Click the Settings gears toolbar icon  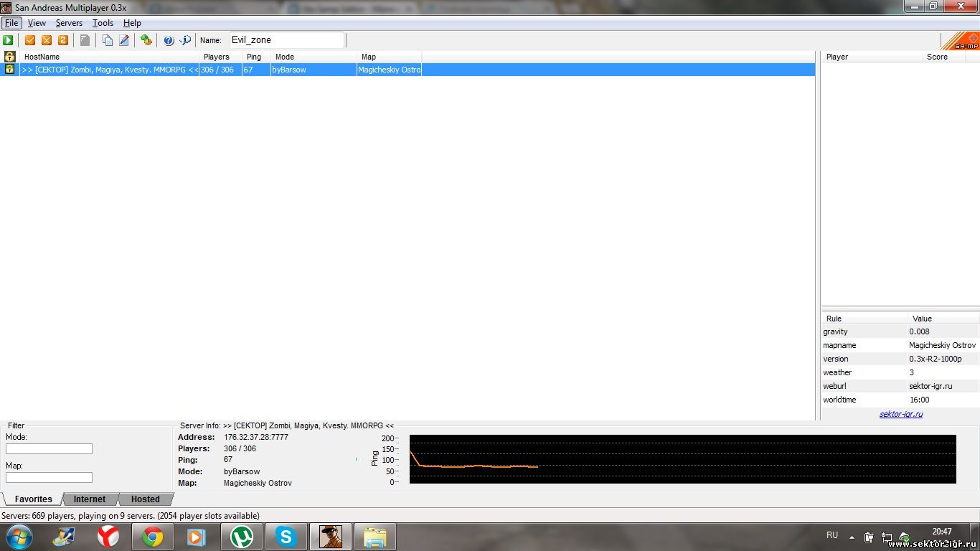tap(146, 40)
